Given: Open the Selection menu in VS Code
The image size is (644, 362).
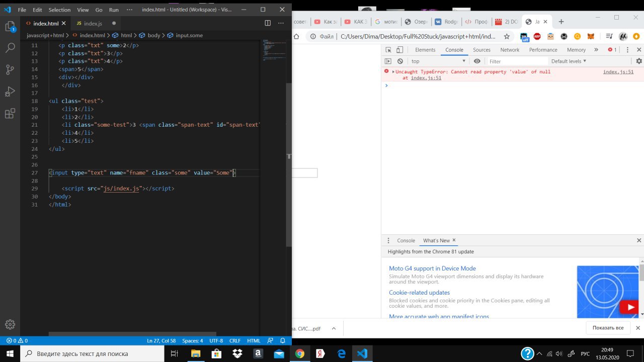Looking at the screenshot, I should pos(59,10).
